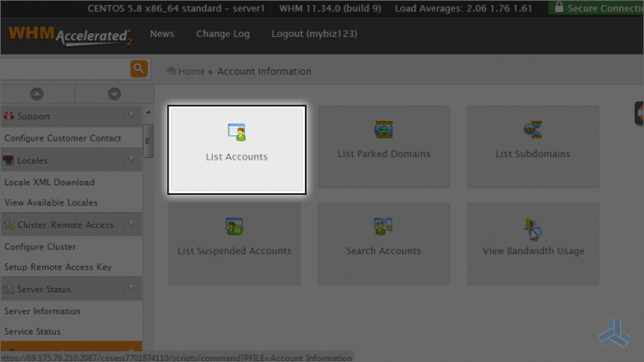The height and width of the screenshot is (362, 644).
Task: Collapse the Cluster/Remote Access section arrow
Action: 131,224
